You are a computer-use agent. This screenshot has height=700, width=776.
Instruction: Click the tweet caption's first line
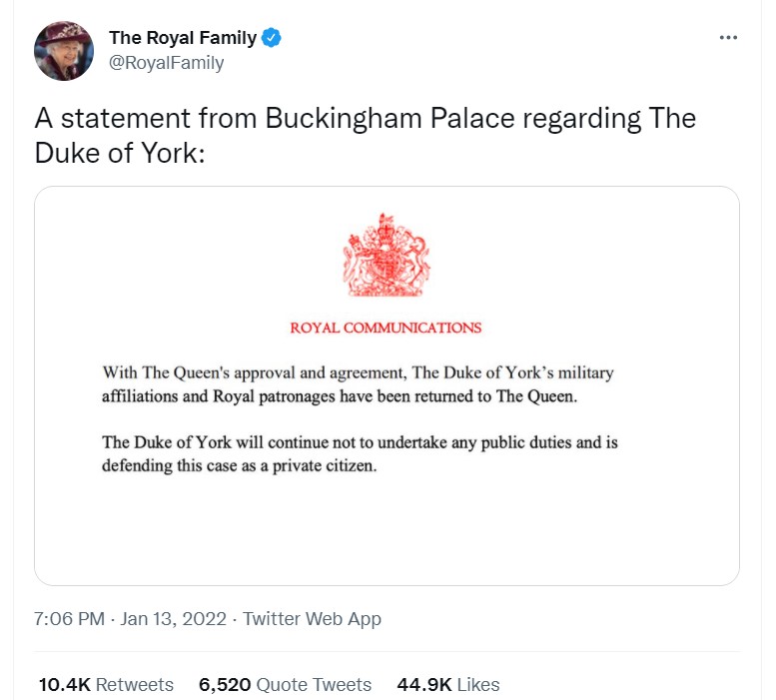(x=365, y=118)
